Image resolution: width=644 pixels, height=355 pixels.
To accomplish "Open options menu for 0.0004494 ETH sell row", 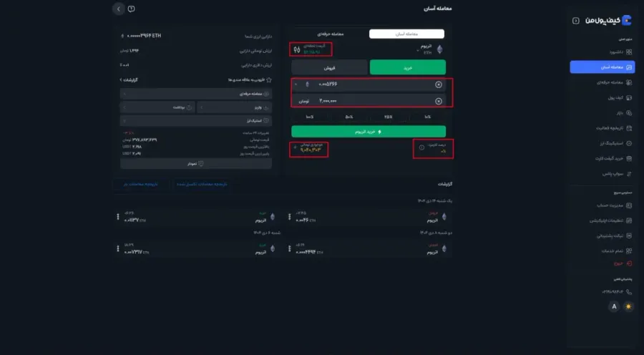I will coord(290,248).
